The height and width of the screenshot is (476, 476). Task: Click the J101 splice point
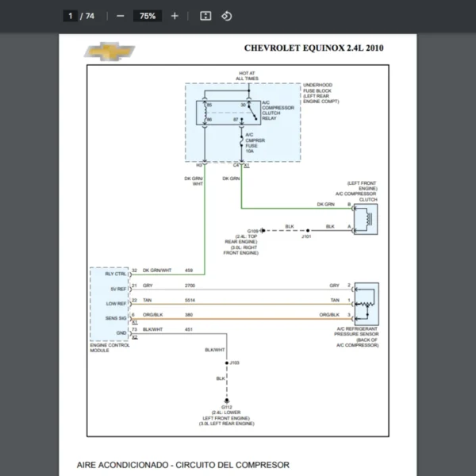point(305,228)
